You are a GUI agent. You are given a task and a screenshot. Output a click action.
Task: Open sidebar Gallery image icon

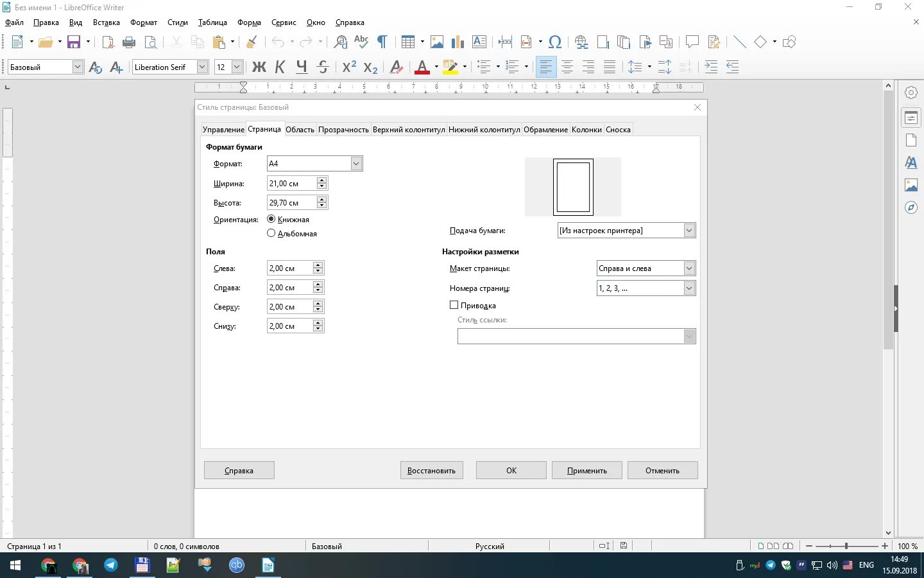911,185
